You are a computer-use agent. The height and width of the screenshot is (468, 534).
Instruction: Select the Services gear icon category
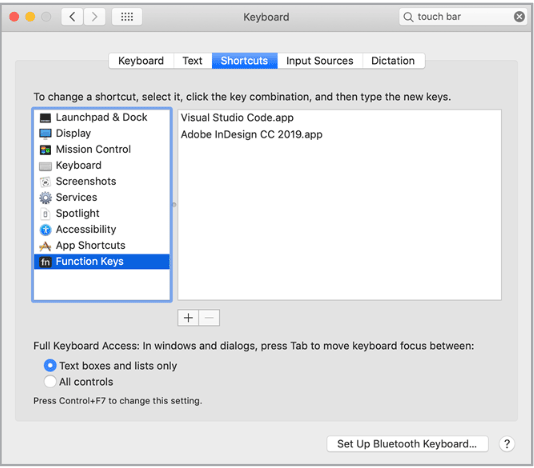click(45, 198)
